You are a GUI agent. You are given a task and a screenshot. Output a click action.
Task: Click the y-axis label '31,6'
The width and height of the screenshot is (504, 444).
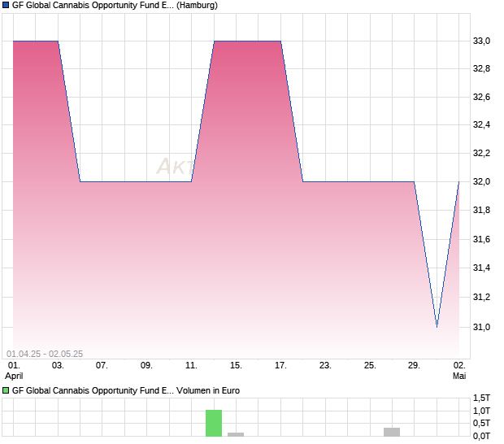(481, 239)
